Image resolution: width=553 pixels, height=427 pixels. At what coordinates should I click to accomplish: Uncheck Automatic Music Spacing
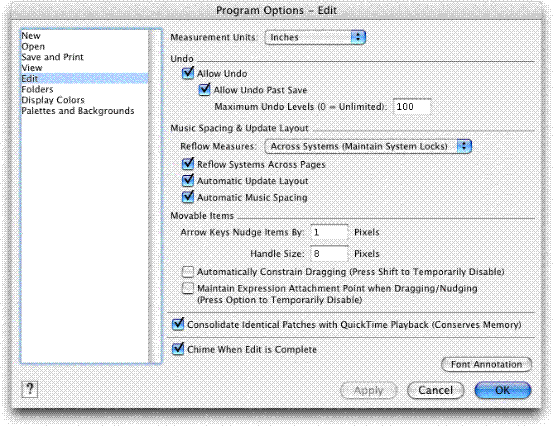pyautogui.click(x=188, y=197)
